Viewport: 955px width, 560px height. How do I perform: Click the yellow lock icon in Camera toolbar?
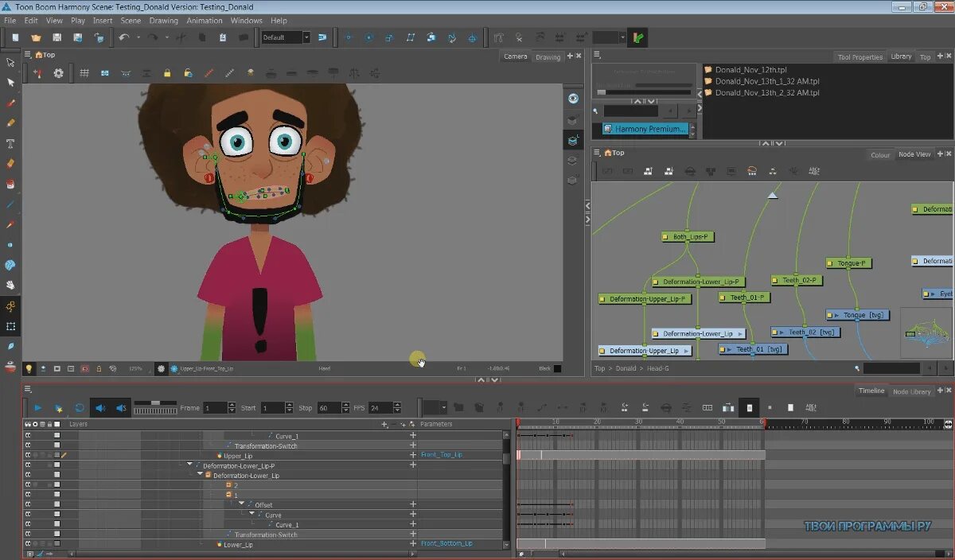pos(167,73)
